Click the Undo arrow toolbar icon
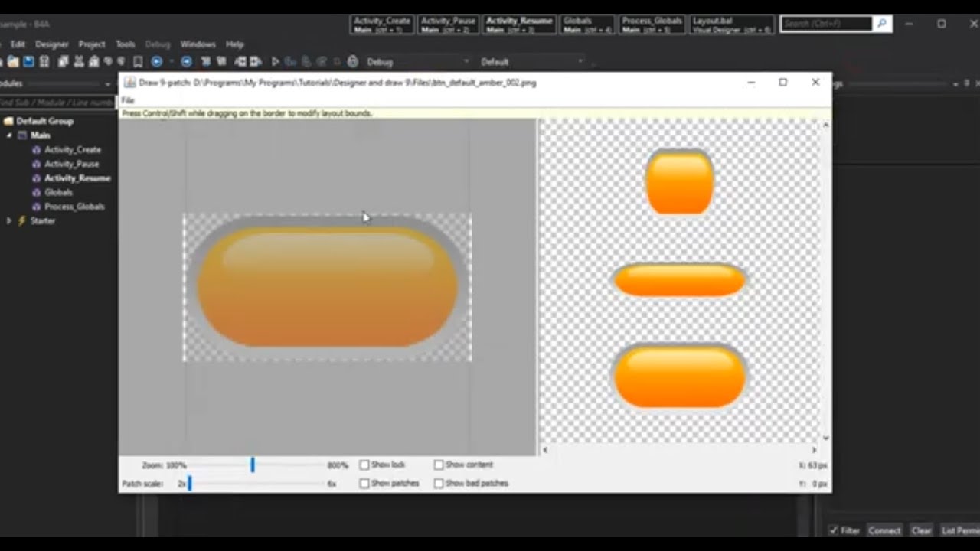Screen dimensions: 980x551 point(108,61)
